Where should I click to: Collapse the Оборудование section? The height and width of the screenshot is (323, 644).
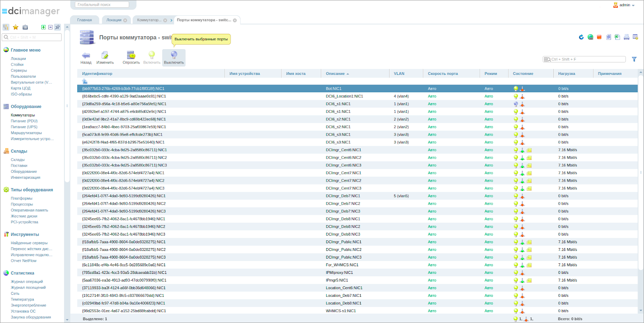coord(26,107)
